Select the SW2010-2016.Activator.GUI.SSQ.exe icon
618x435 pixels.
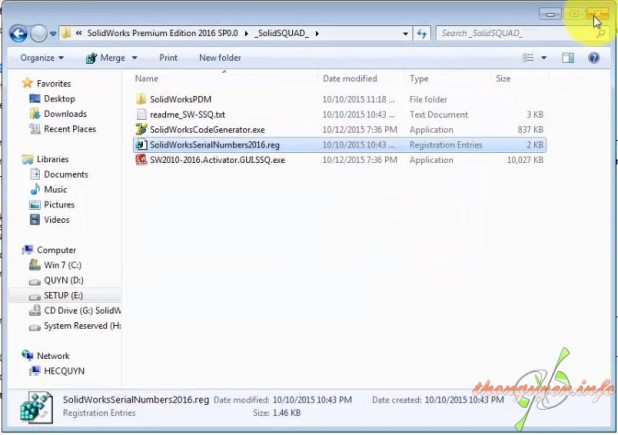pyautogui.click(x=141, y=160)
